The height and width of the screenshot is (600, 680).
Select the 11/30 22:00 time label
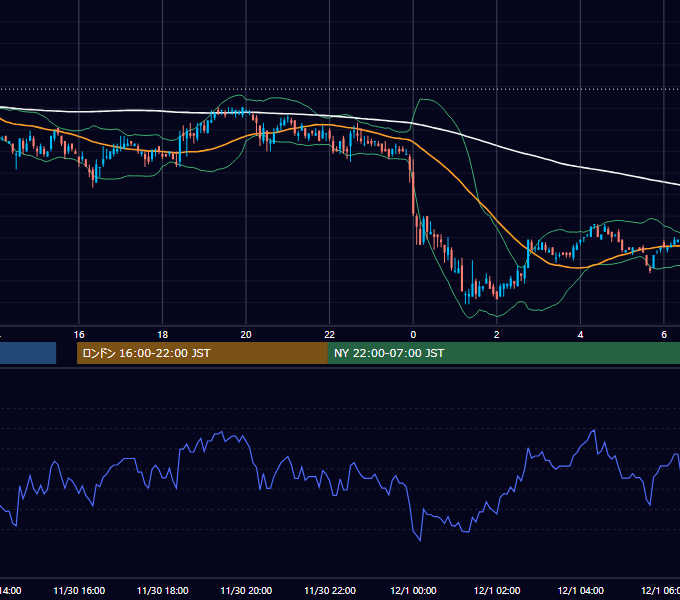point(330,590)
